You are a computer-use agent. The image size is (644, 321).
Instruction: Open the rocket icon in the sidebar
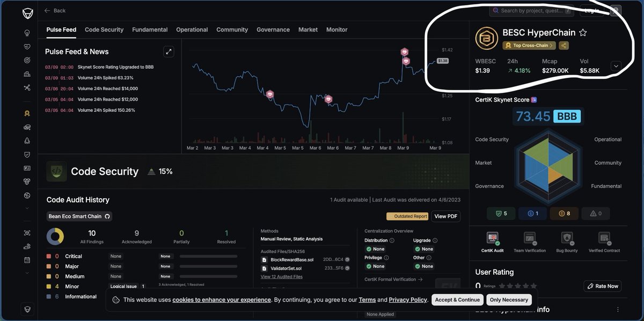coord(27,141)
